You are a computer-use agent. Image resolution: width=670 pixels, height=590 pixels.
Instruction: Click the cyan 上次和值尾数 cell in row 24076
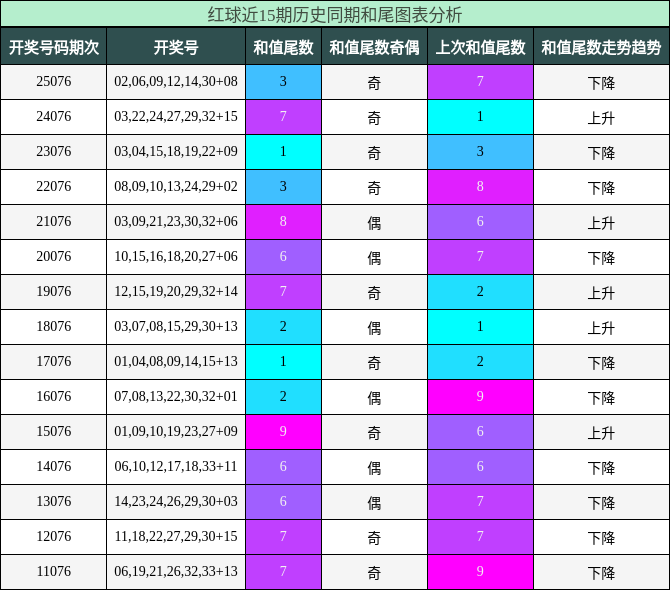click(480, 117)
